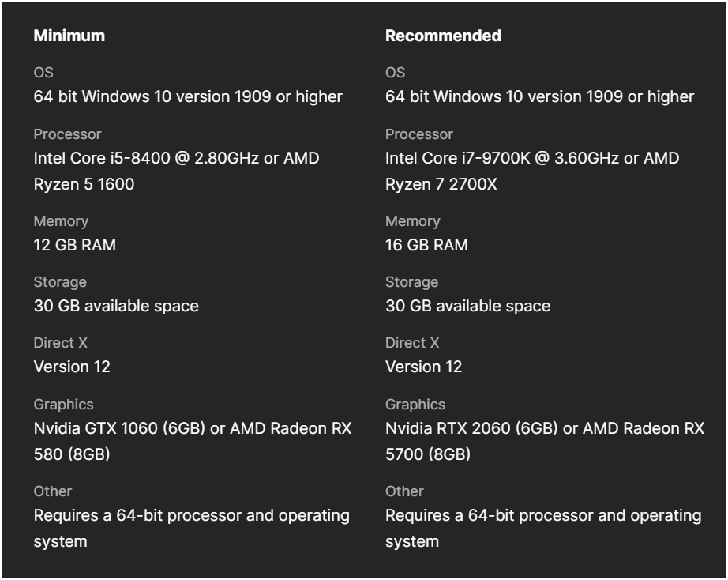
Task: Click minimum 30 GB available space text
Action: [x=116, y=306]
